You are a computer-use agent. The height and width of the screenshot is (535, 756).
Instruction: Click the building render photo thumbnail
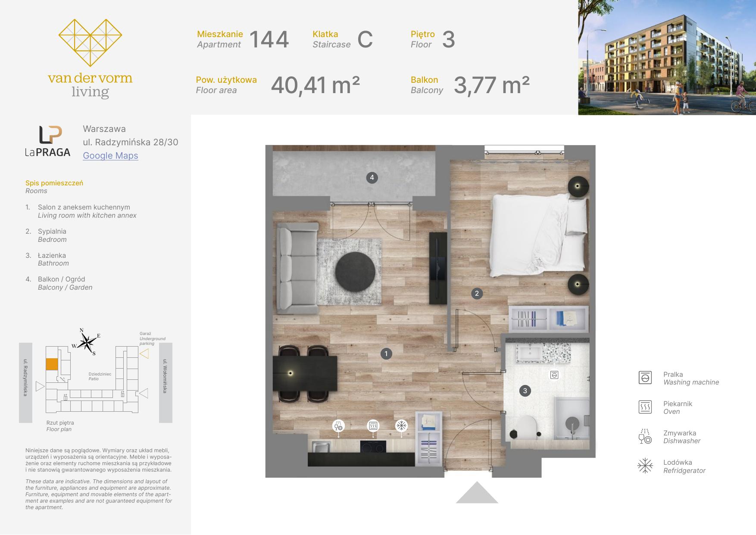coord(667,57)
